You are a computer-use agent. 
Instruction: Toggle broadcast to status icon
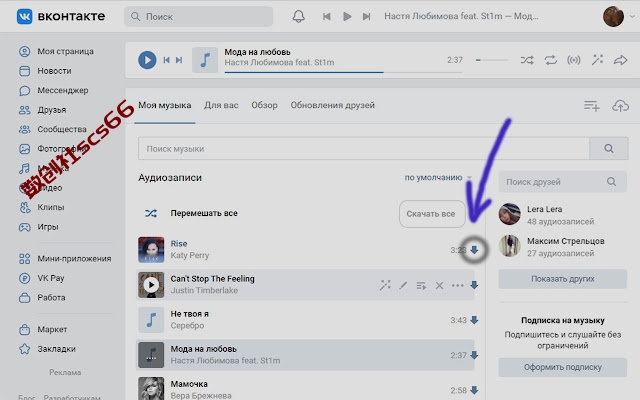(573, 60)
